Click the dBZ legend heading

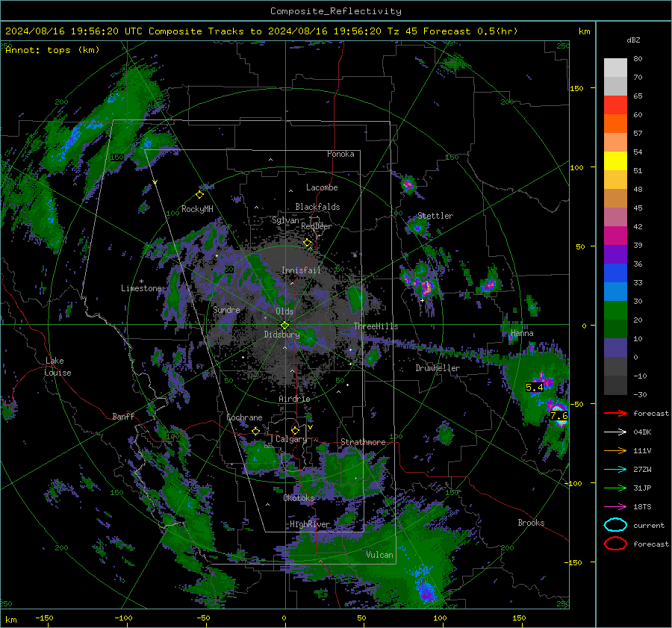point(633,40)
